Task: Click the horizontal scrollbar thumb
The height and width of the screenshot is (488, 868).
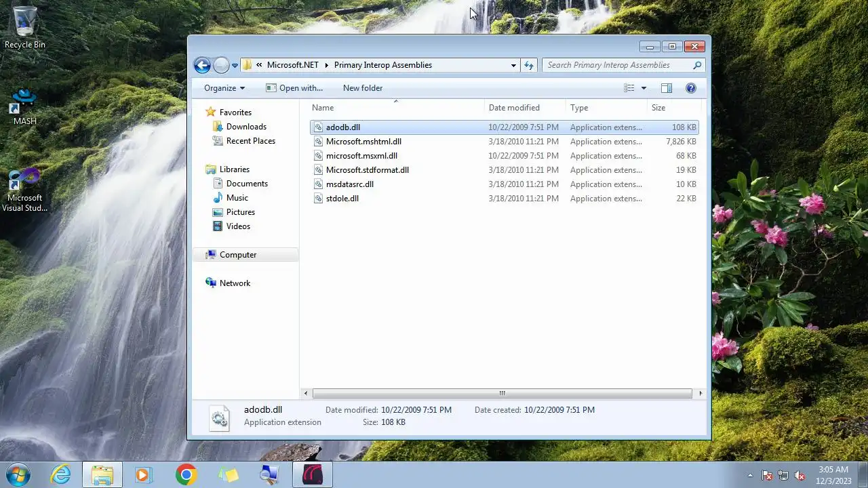Action: click(x=502, y=393)
